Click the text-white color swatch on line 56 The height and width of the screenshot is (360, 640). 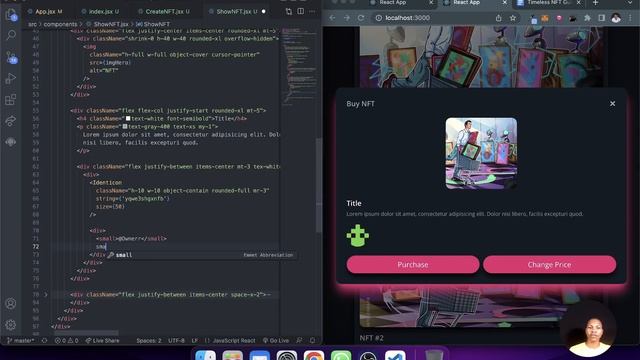(128, 118)
